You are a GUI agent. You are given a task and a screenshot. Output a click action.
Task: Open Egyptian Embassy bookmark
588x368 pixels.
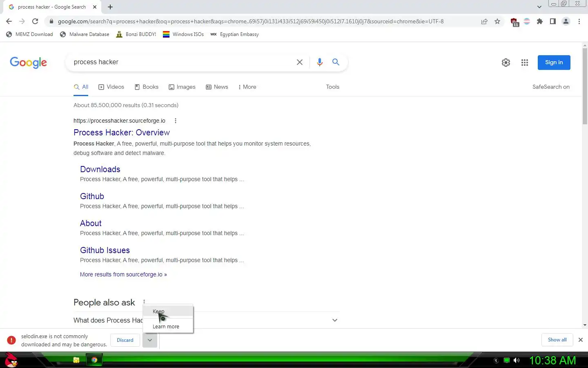pyautogui.click(x=234, y=34)
